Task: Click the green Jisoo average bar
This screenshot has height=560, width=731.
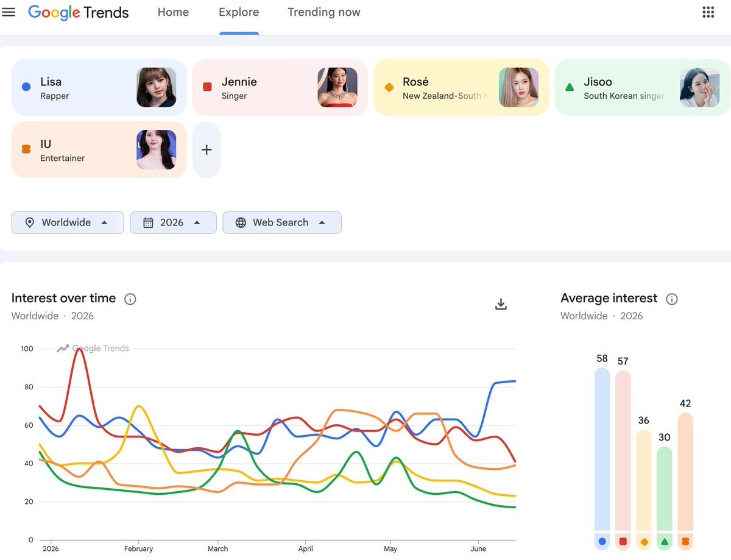Action: [664, 488]
